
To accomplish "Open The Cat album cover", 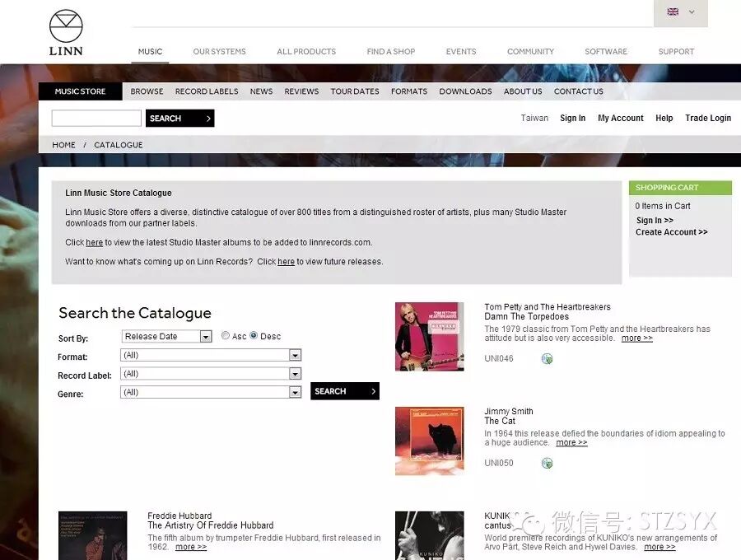I will coord(430,441).
